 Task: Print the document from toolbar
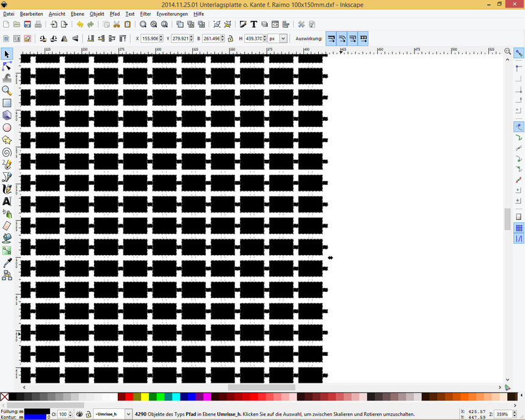(x=38, y=24)
